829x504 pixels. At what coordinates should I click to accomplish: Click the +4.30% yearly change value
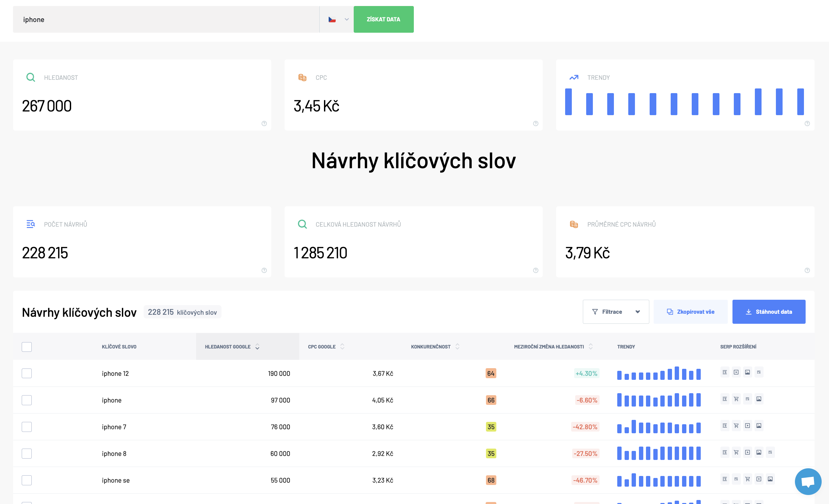[587, 373]
